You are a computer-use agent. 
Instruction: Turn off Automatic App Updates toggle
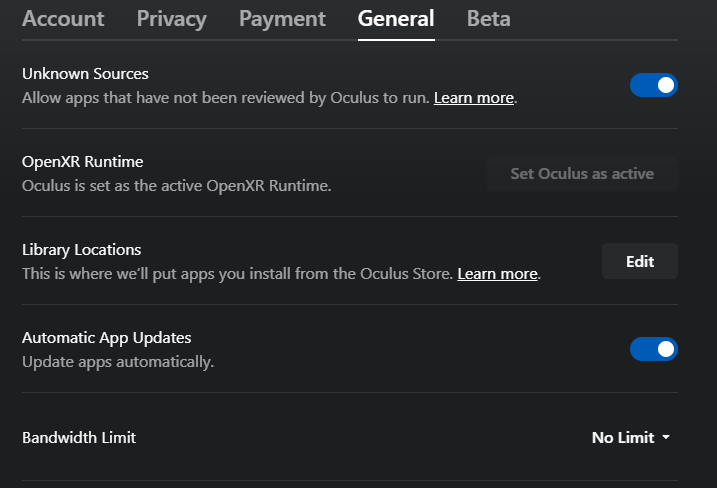click(x=653, y=349)
